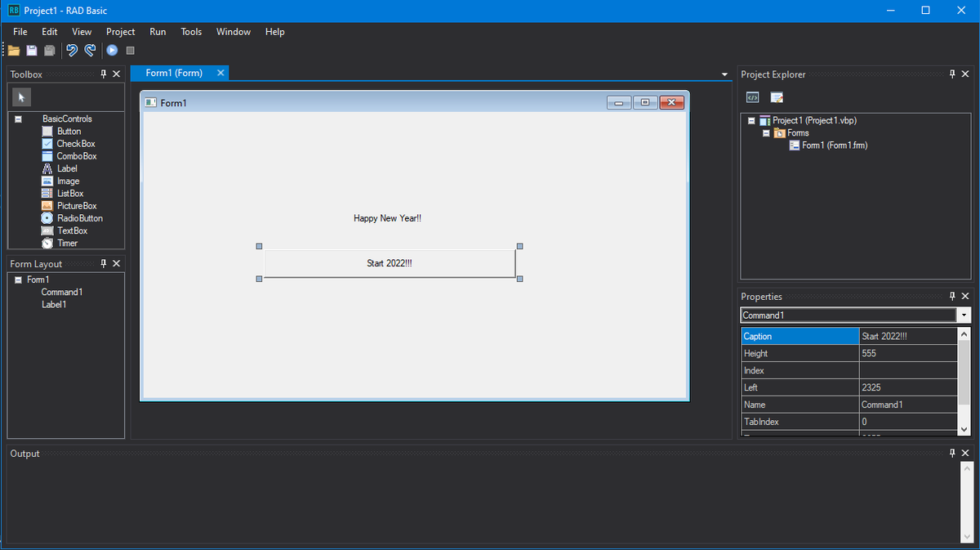Click View Code icon in Project Explorer
Screen dimensions: 980x550
pyautogui.click(x=753, y=97)
